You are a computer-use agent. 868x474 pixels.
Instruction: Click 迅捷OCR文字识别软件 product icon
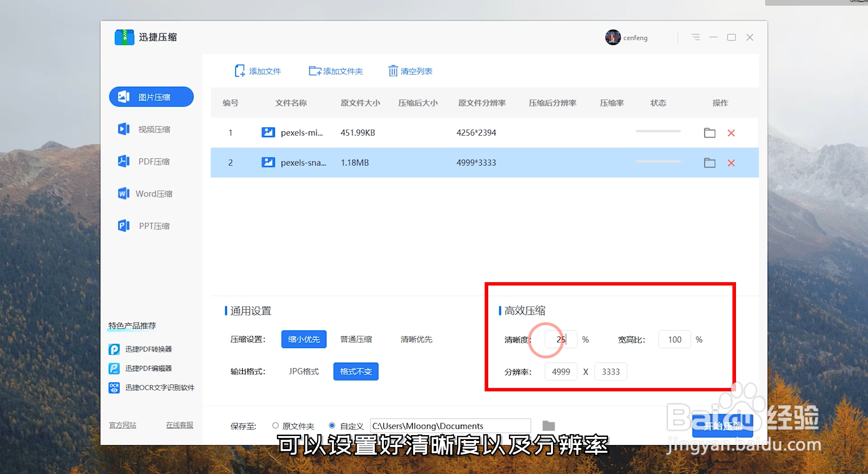tap(114, 388)
